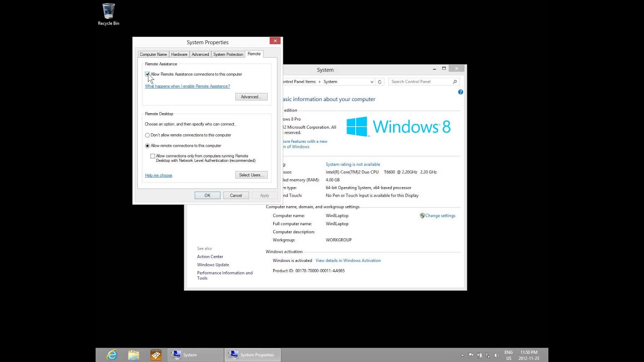The image size is (644, 362).
Task: Click the search magnifier in Control Panel
Action: point(455,81)
